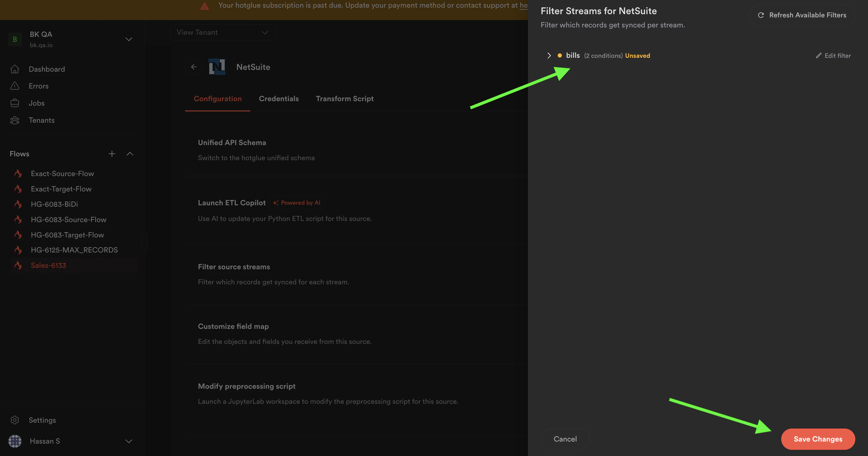Click flame icon beside HG-6125-MAX_RECORDS
Image resolution: width=868 pixels, height=456 pixels.
[18, 250]
